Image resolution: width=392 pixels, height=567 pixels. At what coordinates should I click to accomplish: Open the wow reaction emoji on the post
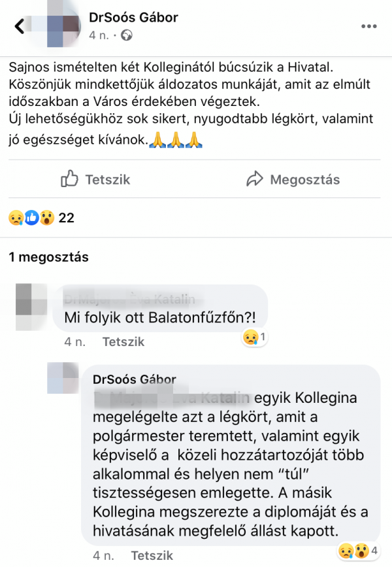(47, 218)
